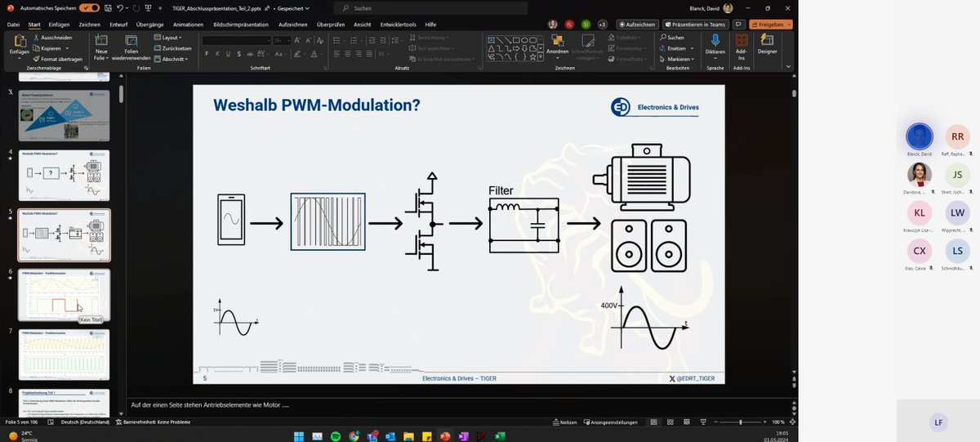Open Folien wiederverwenden
Viewport: 980px width, 442px height.
pos(131,48)
